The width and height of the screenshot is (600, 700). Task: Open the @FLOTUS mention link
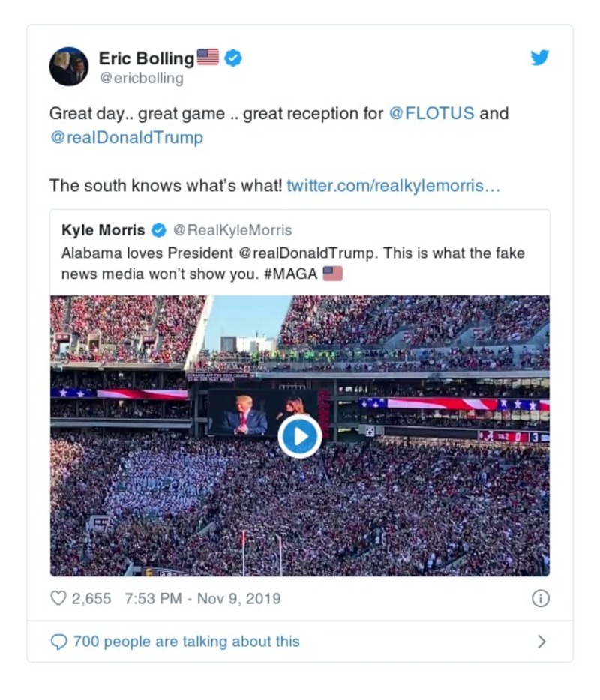431,114
